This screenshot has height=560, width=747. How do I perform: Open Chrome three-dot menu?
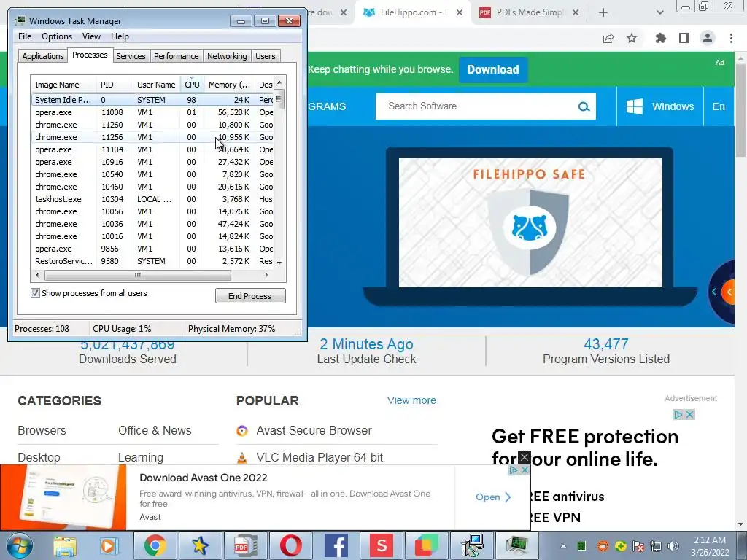pyautogui.click(x=731, y=38)
